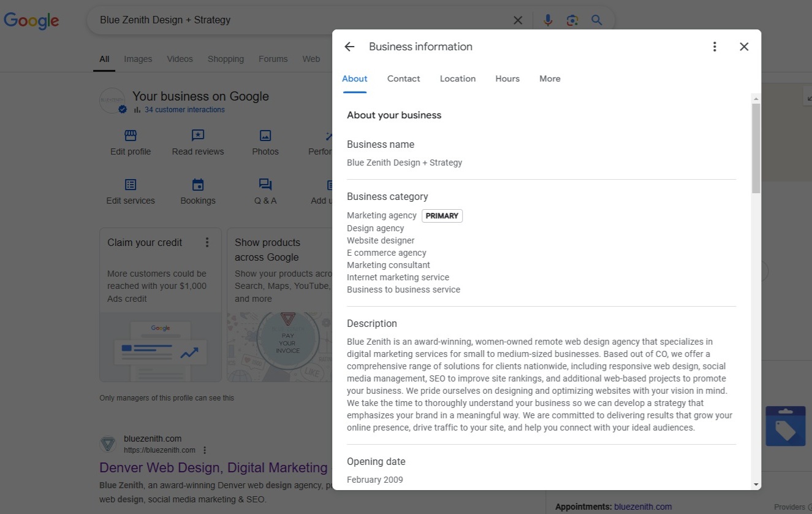Select the About tab
Screen dimensions: 812x514
(x=355, y=79)
